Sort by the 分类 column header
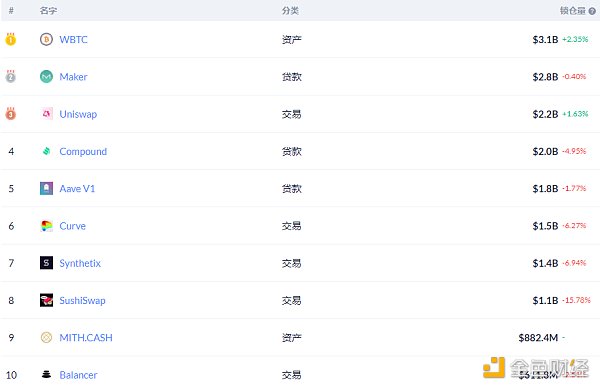The width and height of the screenshot is (600, 389). pos(290,11)
